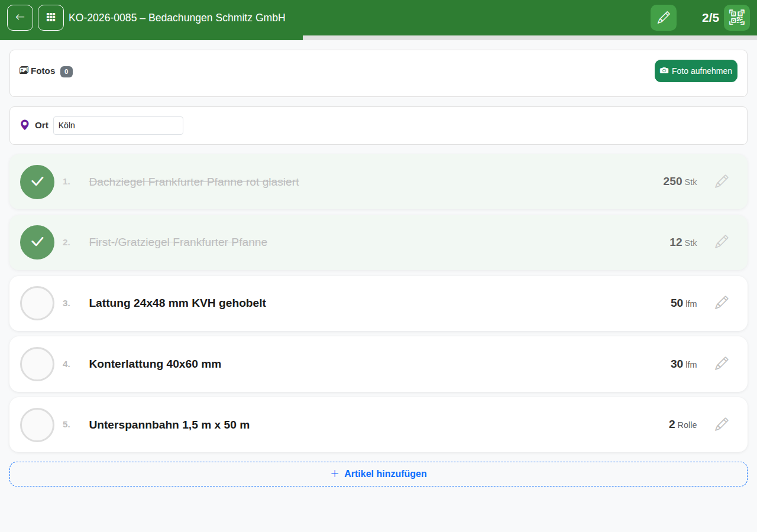The image size is (757, 532).
Task: Click the purple location pin icon
Action: coord(24,125)
